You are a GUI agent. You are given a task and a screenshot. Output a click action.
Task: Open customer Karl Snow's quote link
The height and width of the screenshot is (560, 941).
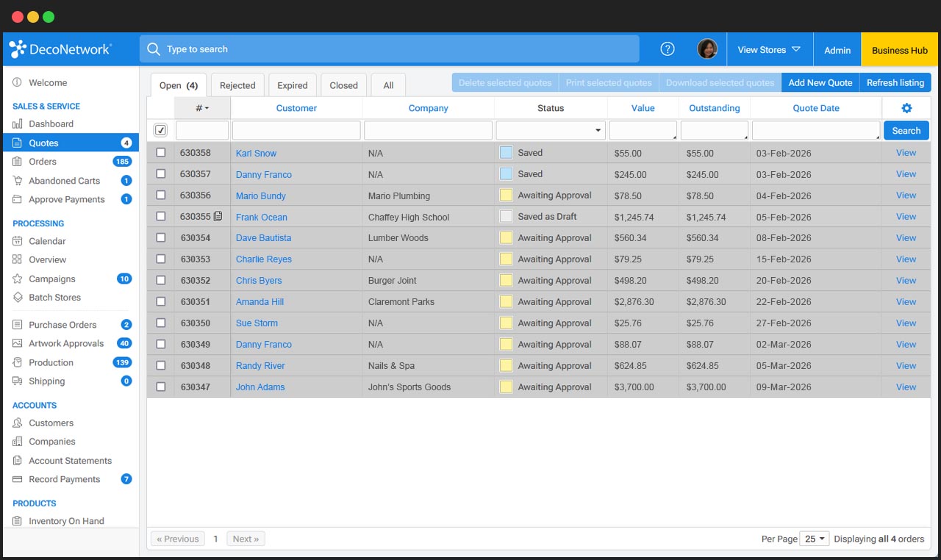(256, 153)
